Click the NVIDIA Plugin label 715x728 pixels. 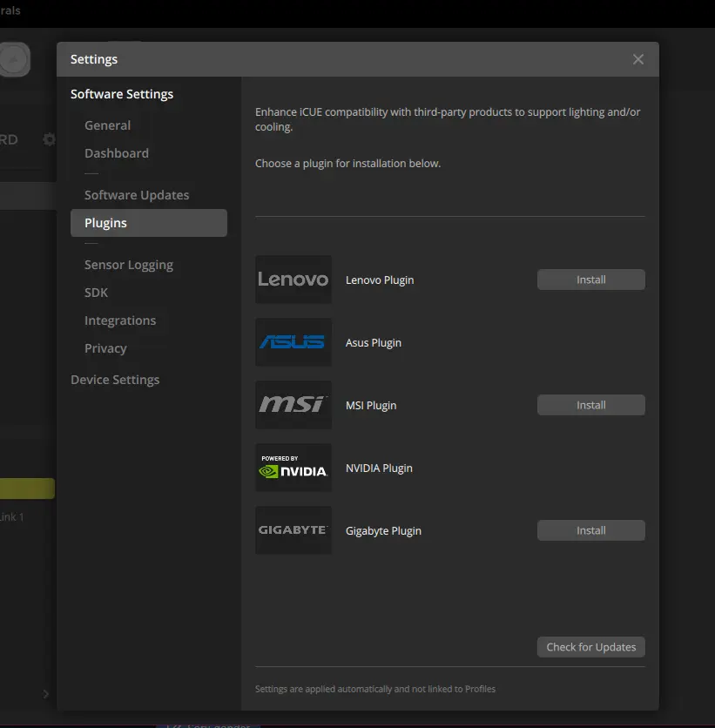(379, 468)
